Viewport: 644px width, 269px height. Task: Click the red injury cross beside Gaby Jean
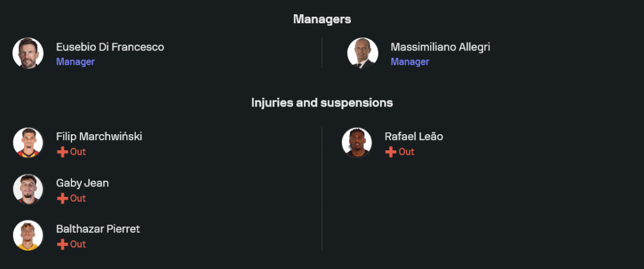tap(62, 199)
